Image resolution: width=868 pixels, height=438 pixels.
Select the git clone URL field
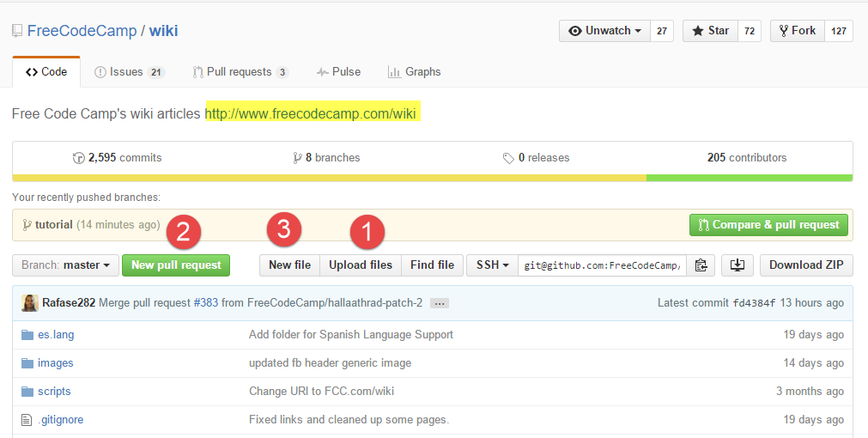pos(602,265)
